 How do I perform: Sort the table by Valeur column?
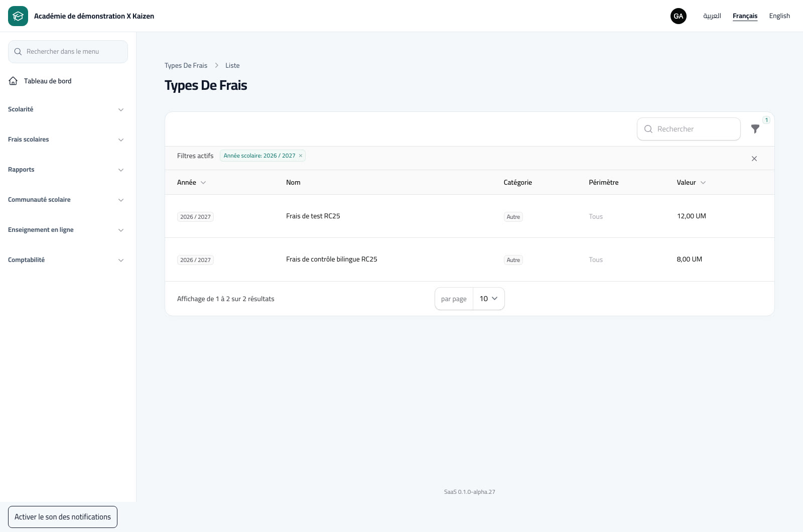pyautogui.click(x=691, y=182)
